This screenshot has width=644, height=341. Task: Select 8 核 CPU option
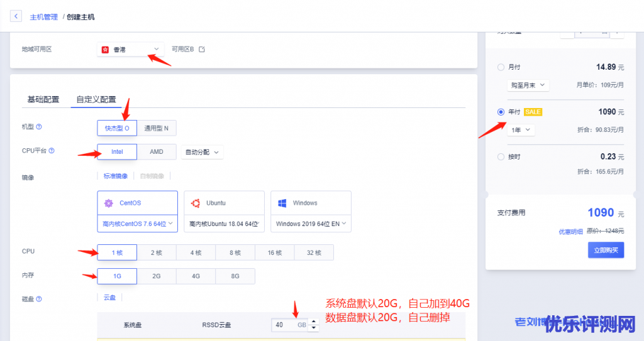[235, 253]
